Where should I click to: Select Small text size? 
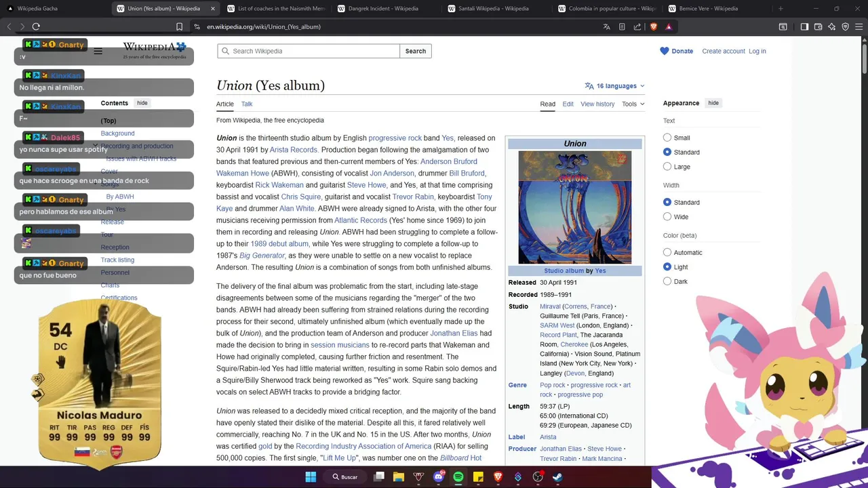667,138
